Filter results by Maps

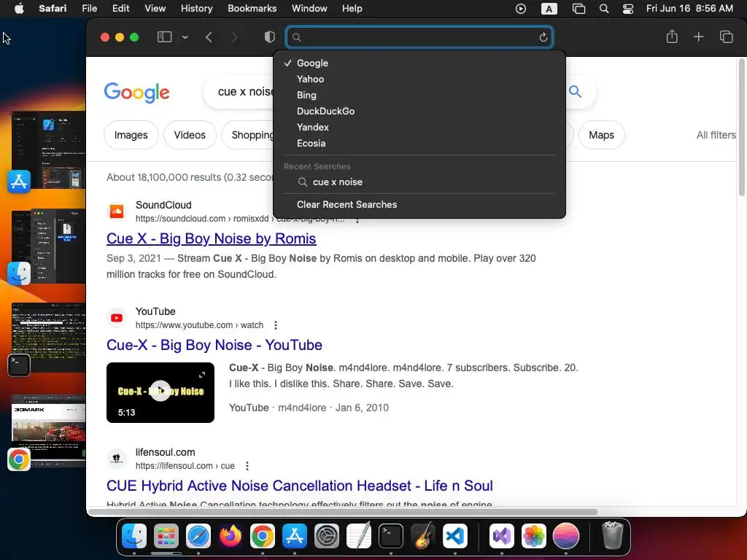pyautogui.click(x=601, y=135)
